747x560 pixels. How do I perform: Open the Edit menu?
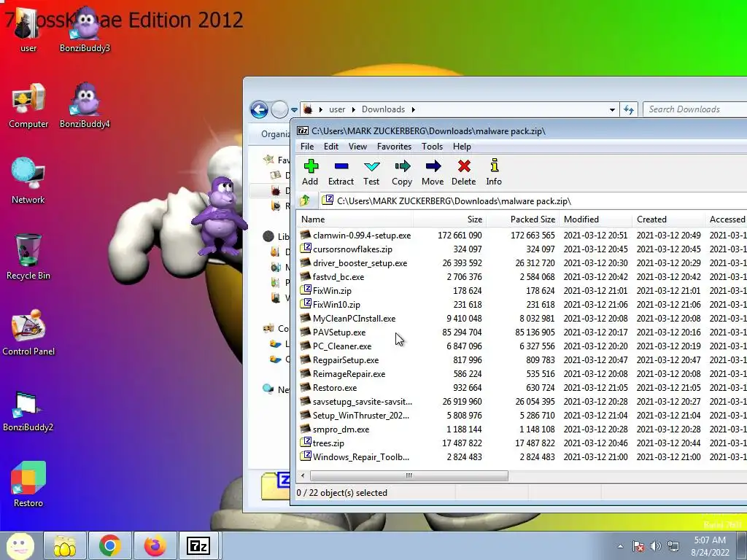331,147
